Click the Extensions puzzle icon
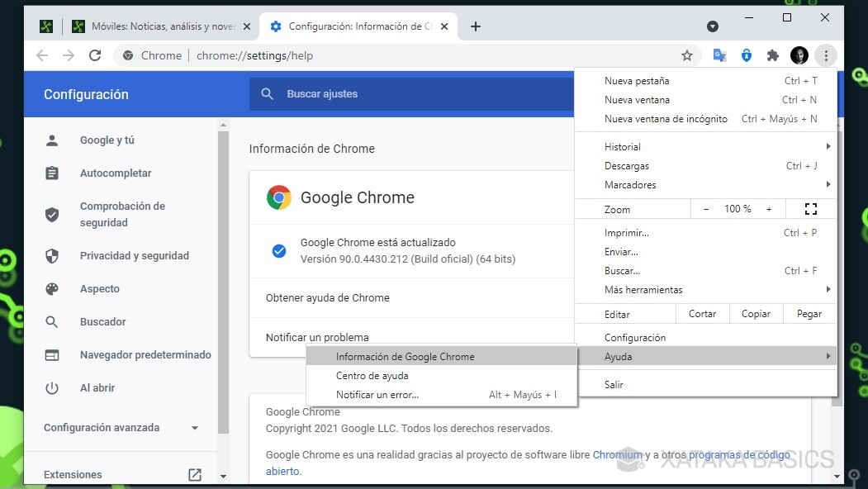Viewport: 868px width, 489px height. tap(772, 55)
